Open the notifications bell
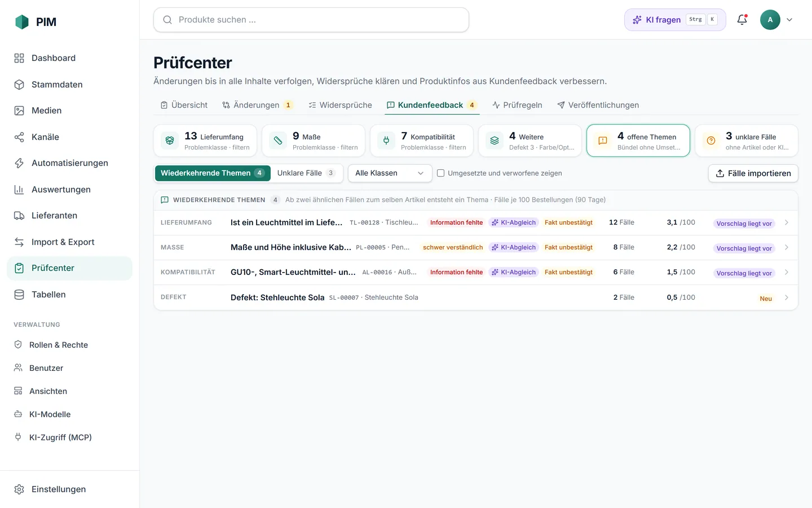Screen dimensions: 812x508 pyautogui.click(x=742, y=20)
